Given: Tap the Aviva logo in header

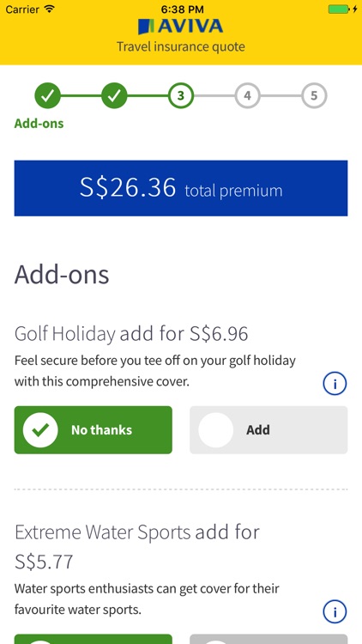Looking at the screenshot, I should 181,27.
